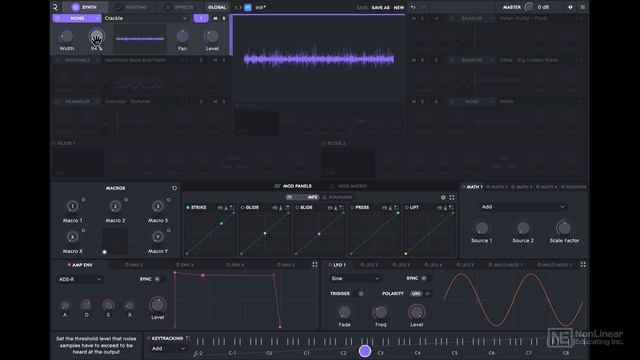Screen dimensions: 640x360
Task: Select the MOD PANELS tab
Action: [x=293, y=186]
